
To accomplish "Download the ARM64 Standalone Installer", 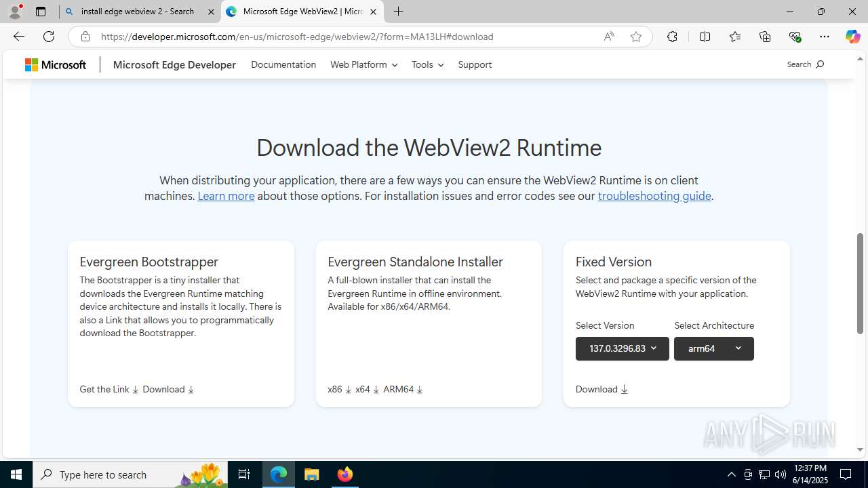I will pos(403,389).
